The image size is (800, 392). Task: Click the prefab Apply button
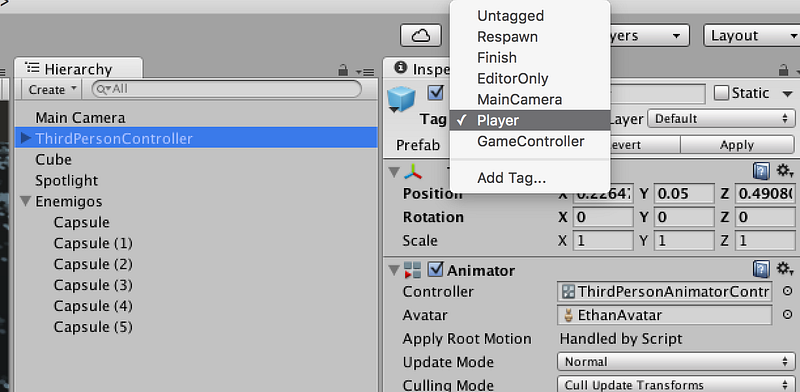[737, 145]
